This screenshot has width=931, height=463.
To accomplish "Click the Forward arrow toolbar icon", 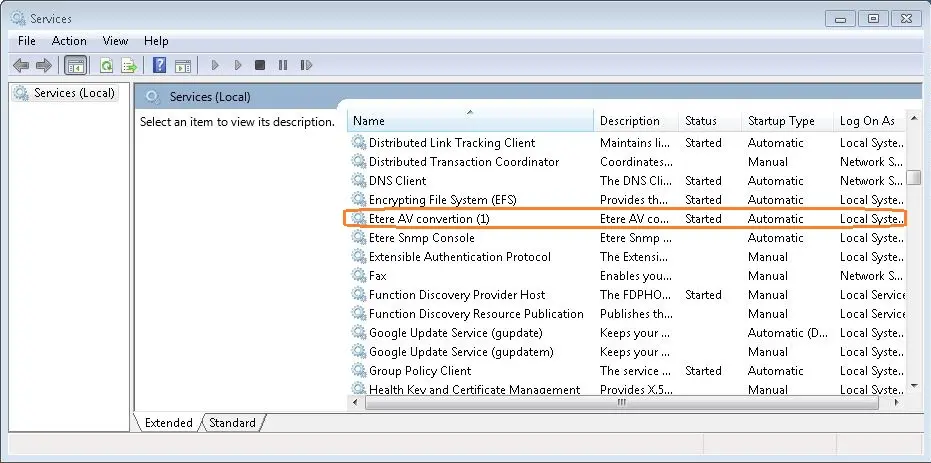I will pos(43,66).
